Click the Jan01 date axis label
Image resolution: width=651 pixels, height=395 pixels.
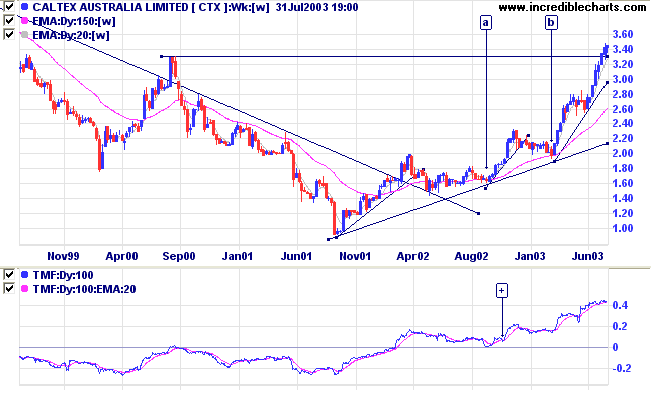coord(237,256)
